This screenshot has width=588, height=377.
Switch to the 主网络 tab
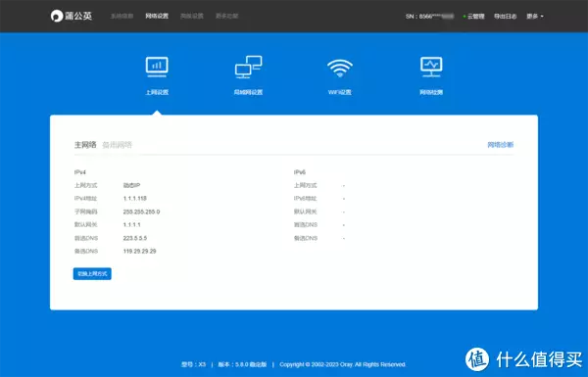pyautogui.click(x=85, y=145)
